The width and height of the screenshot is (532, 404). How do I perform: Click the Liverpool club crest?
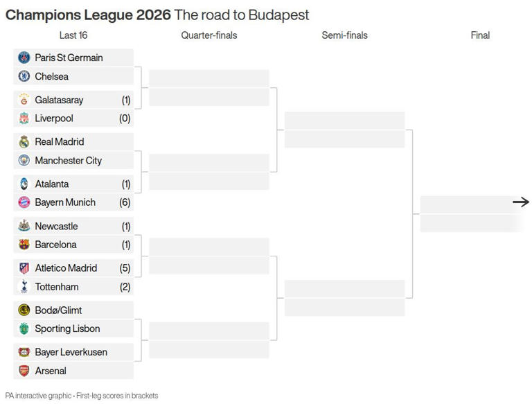[x=24, y=118]
